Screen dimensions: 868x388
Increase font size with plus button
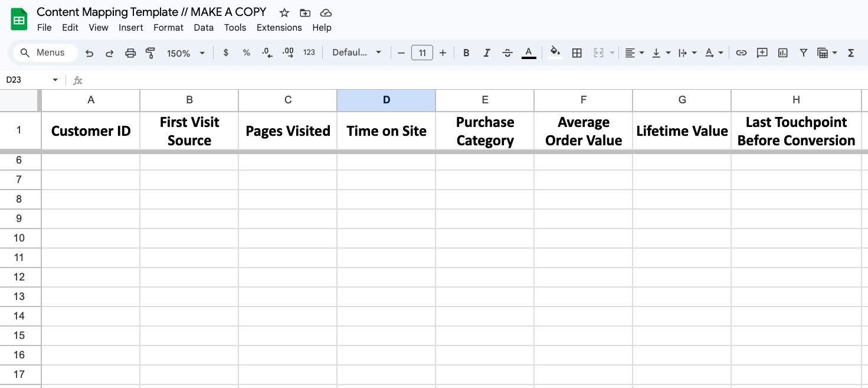pos(443,53)
